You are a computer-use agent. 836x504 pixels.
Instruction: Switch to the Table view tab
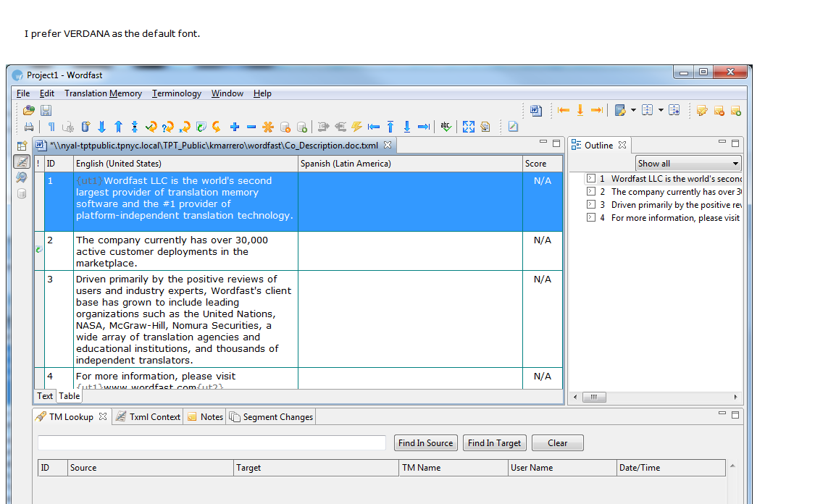[x=70, y=396]
